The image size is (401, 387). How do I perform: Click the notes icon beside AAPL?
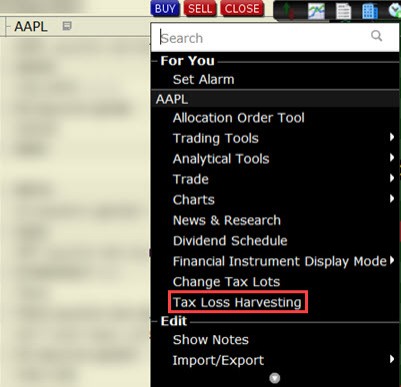pyautogui.click(x=67, y=26)
